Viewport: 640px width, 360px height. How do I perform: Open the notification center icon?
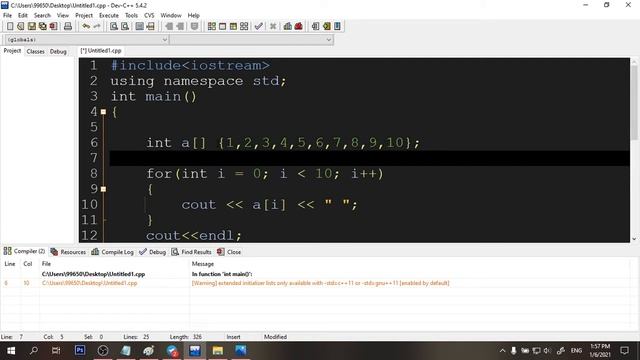click(624, 351)
